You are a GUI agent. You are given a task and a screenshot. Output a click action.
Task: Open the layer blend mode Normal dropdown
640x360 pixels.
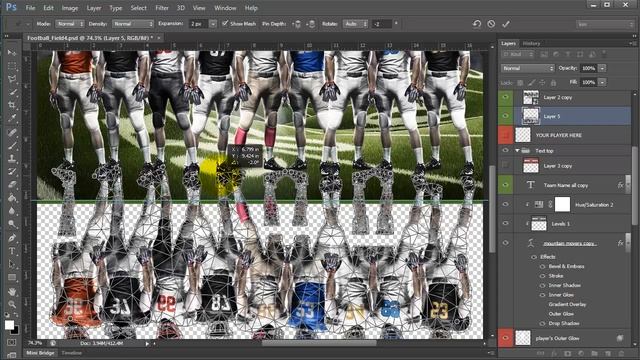click(x=527, y=68)
